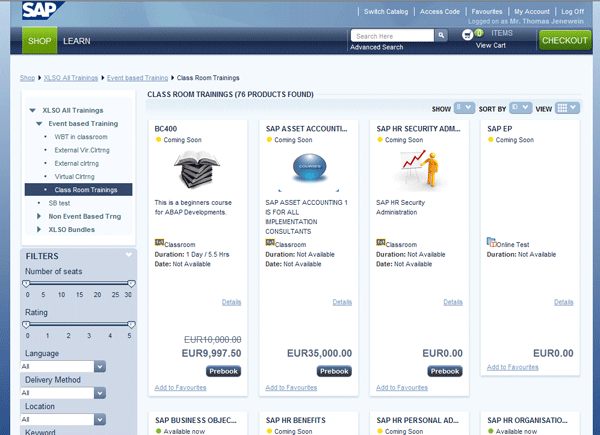Click Log Off in top menu
Viewport: 600px width, 435px height.
(572, 11)
